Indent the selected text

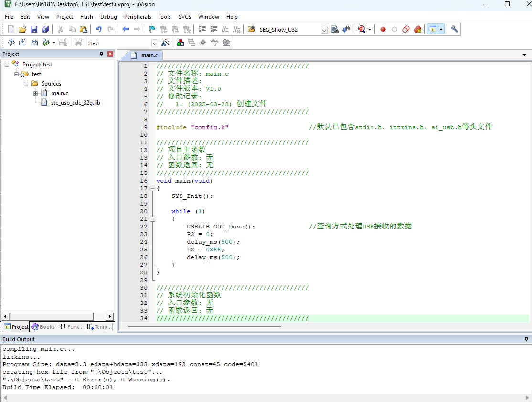202,29
